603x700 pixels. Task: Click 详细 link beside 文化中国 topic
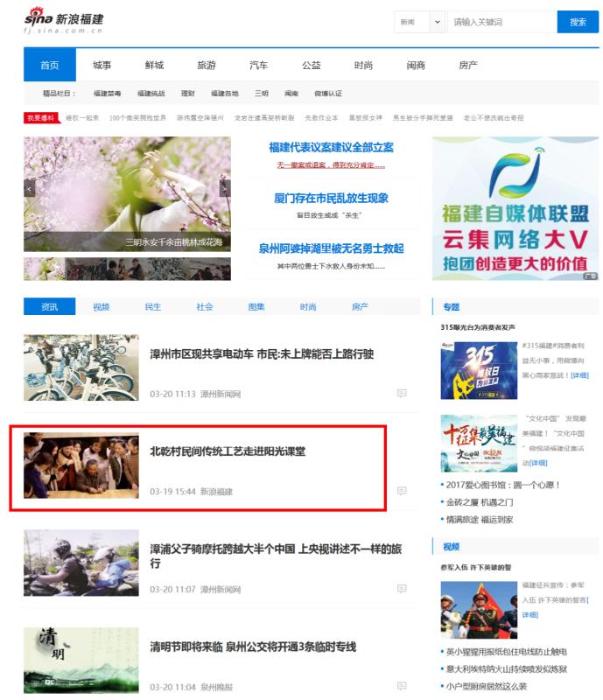(x=537, y=463)
